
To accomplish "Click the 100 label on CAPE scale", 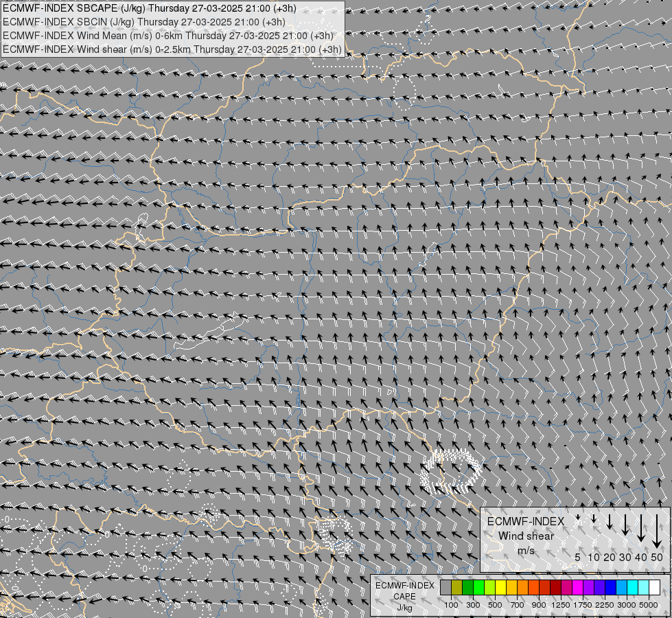I will pyautogui.click(x=451, y=605).
